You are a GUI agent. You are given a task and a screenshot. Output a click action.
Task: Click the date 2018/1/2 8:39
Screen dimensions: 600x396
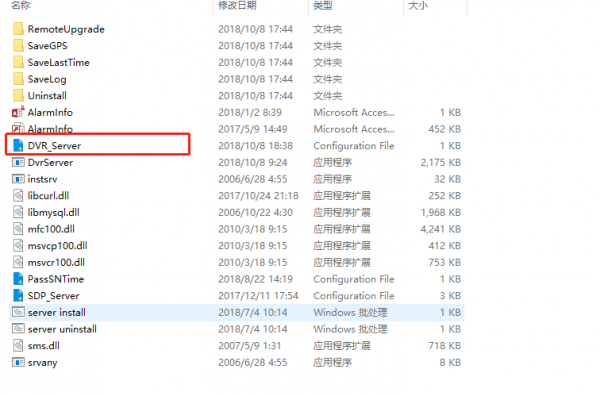click(x=250, y=112)
